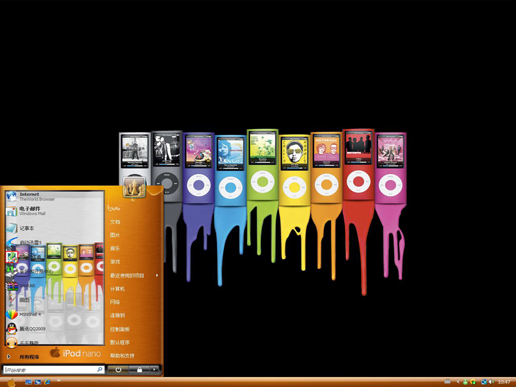
Task: Click the Apple logo Start button
Action: pos(11,382)
